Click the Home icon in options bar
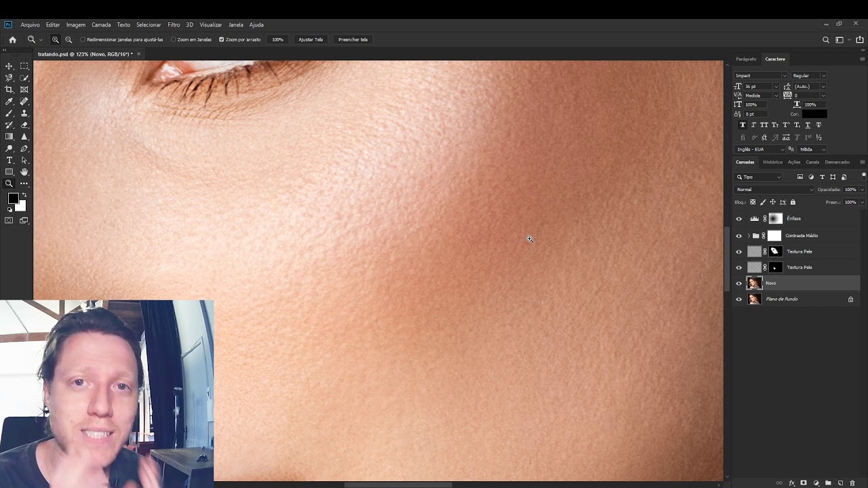Screen dimensions: 868x488 point(12,39)
